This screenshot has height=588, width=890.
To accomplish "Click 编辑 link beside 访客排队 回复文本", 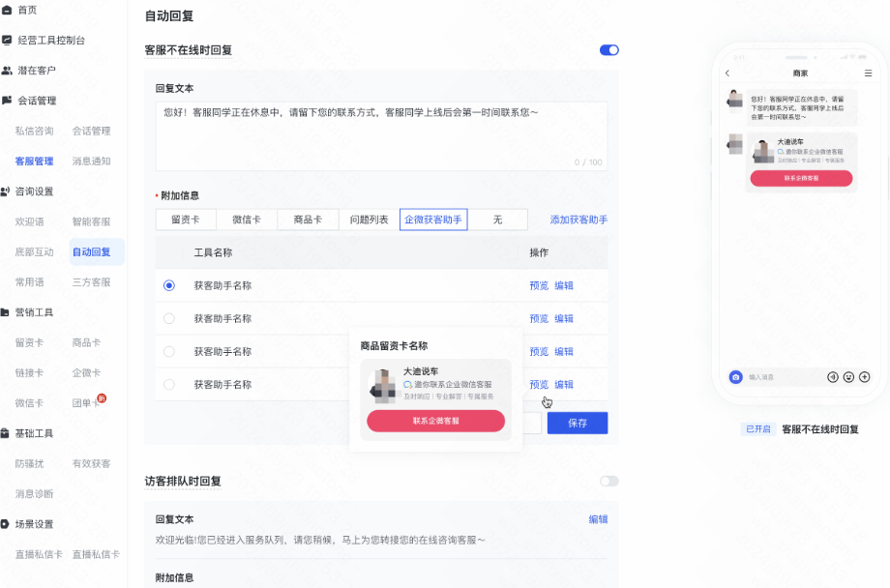I will 598,519.
